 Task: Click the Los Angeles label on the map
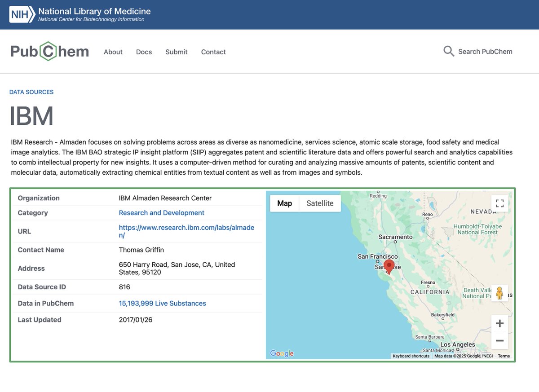458,344
